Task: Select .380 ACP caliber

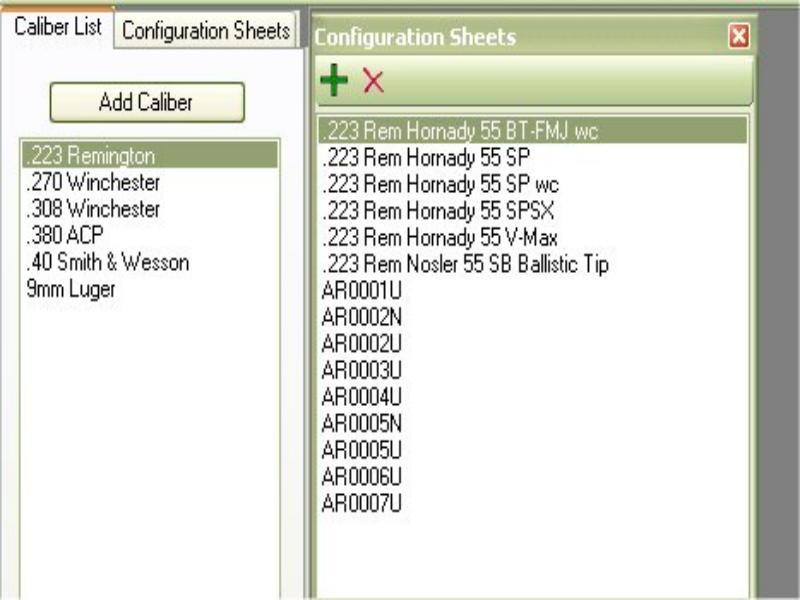Action: click(150, 235)
